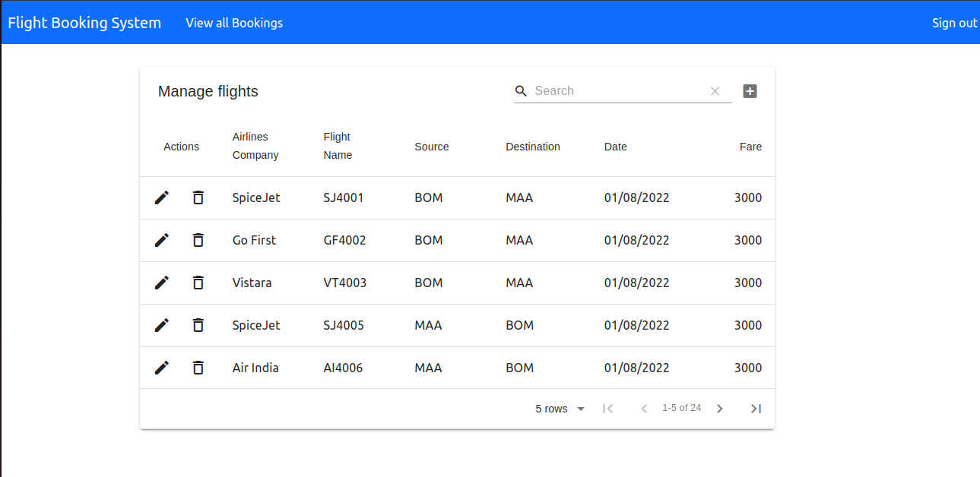Screen dimensions: 980x477
Task: Click destination BOM in Air India row
Action: click(x=520, y=368)
